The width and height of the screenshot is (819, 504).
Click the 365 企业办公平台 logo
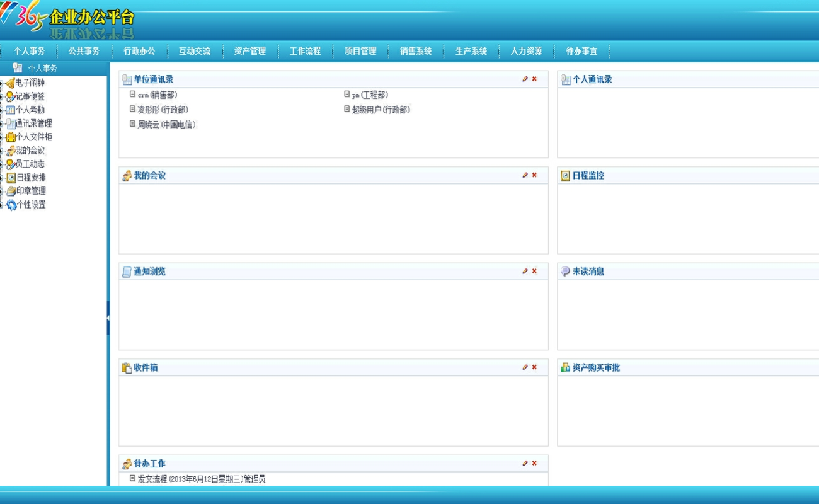click(68, 20)
